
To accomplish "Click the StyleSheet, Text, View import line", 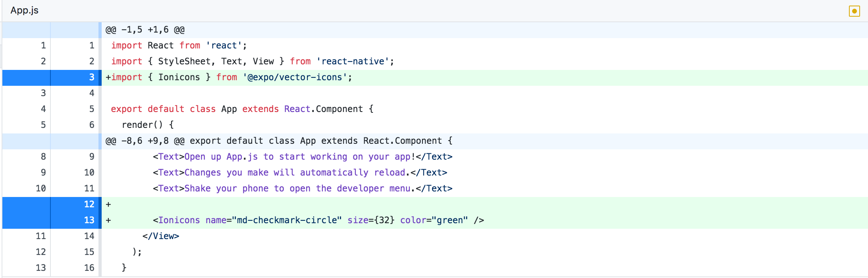I will [253, 62].
